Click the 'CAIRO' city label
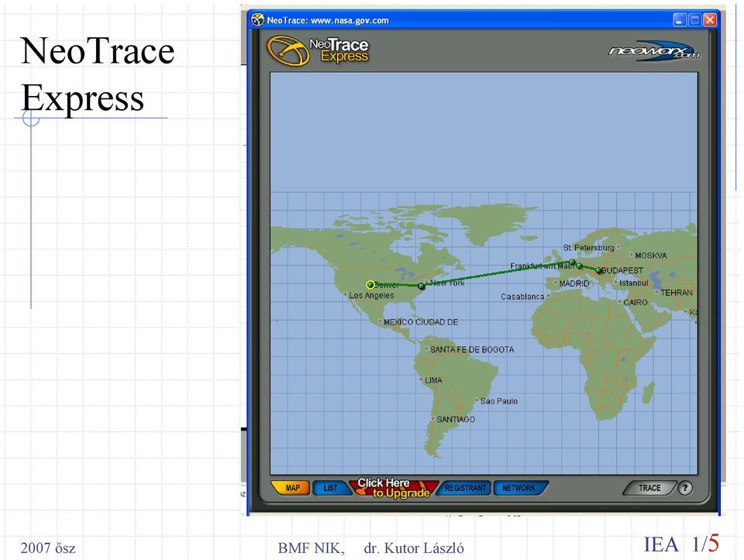The width and height of the screenshot is (744, 560). [x=635, y=303]
